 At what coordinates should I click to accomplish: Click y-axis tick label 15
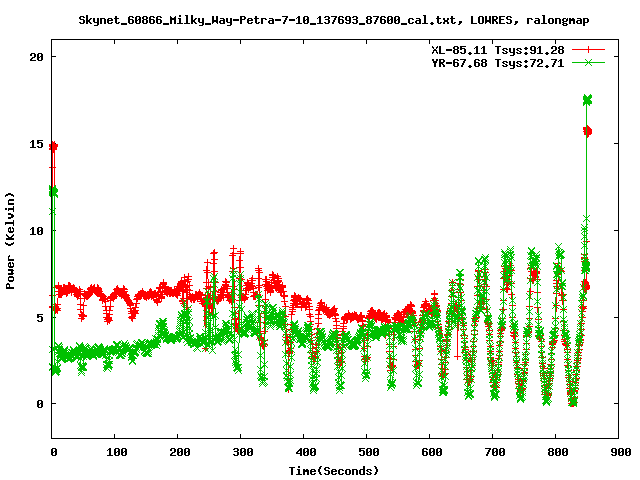point(36,144)
